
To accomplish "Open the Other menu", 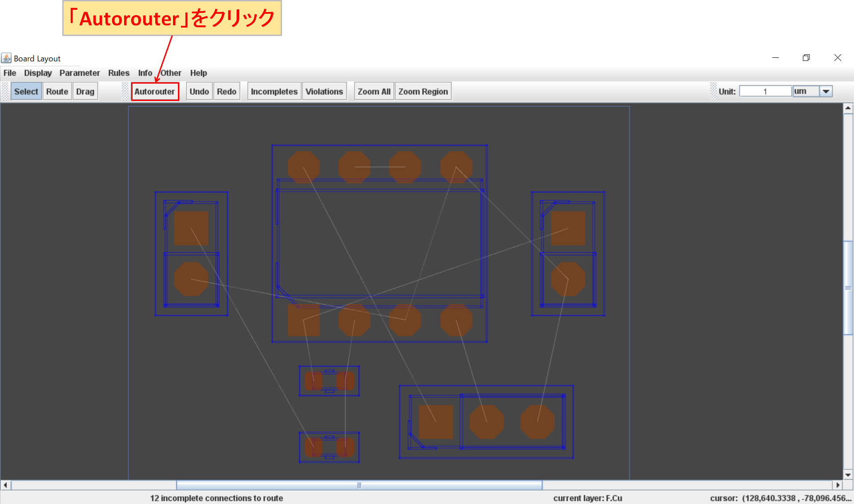I will [x=170, y=73].
